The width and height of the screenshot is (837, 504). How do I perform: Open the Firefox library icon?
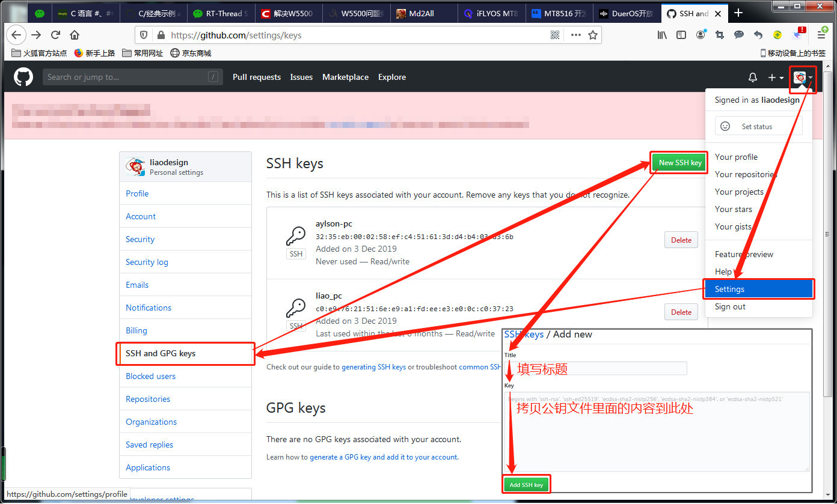click(x=662, y=35)
